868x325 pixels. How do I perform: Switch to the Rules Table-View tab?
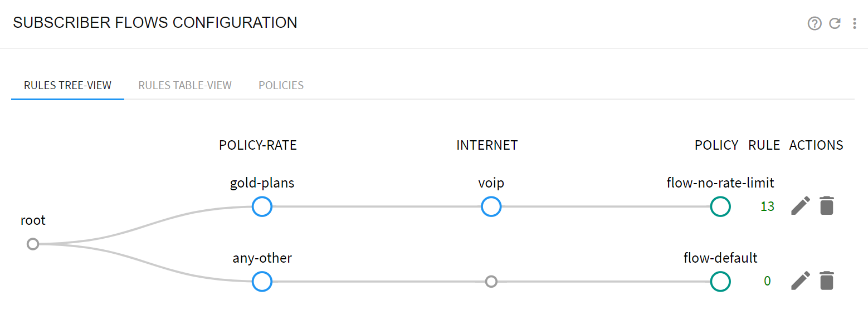185,86
